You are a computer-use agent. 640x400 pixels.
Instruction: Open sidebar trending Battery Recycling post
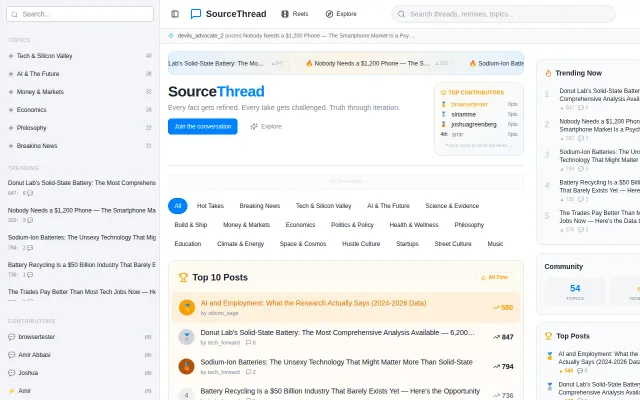point(82,269)
